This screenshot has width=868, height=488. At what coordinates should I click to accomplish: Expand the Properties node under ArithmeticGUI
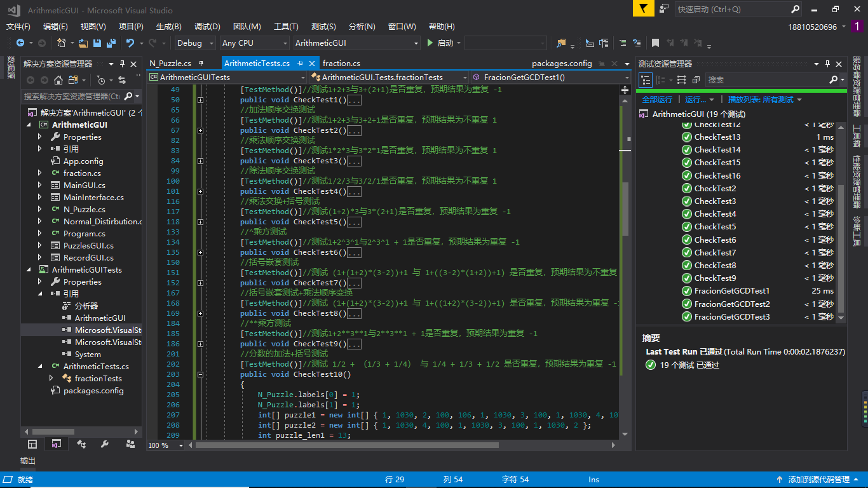coord(40,137)
